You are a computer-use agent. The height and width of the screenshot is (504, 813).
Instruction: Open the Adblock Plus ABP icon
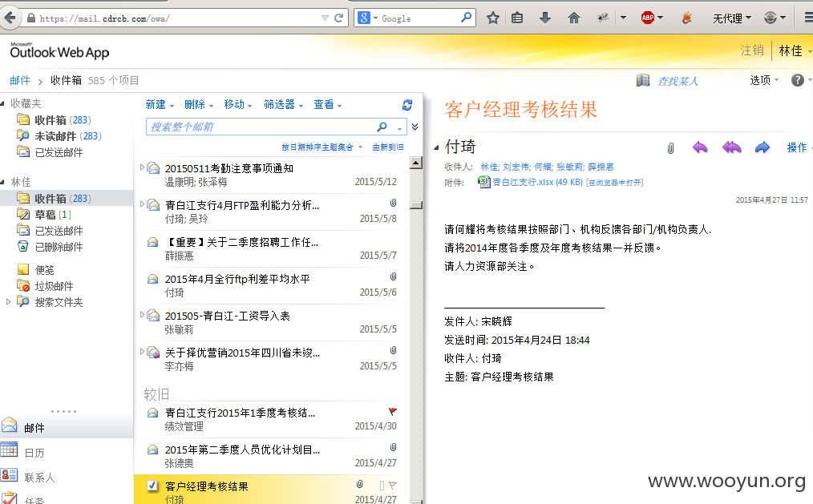pos(648,18)
